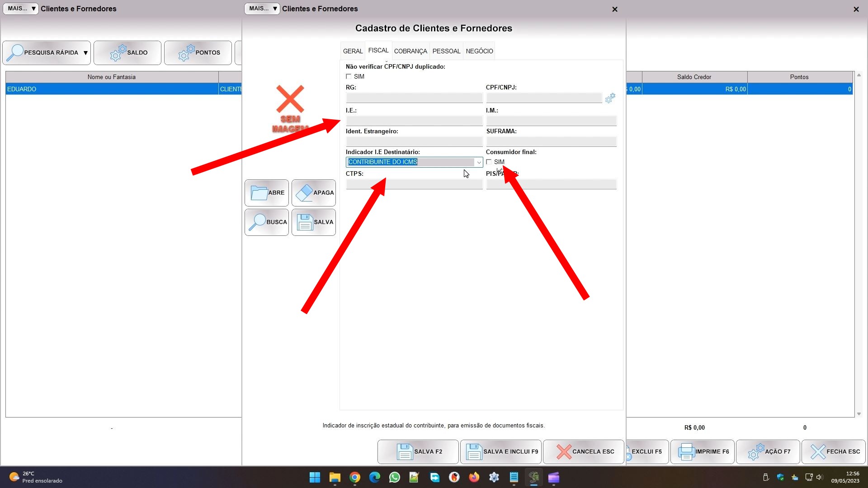Viewport: 868px width, 488px height.
Task: Click the Ident. Estrangeiro field
Action: pos(414,141)
